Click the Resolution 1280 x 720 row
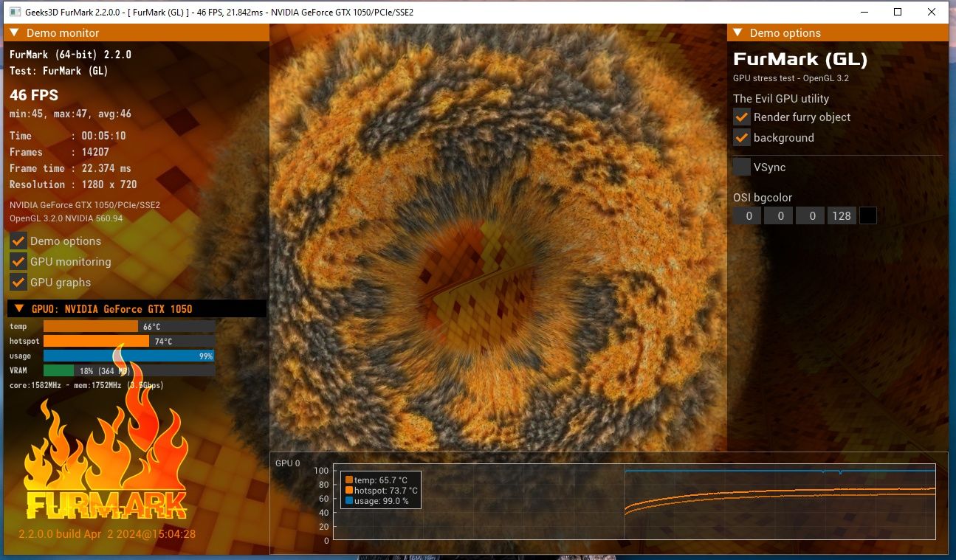The width and height of the screenshot is (956, 560). [x=73, y=184]
